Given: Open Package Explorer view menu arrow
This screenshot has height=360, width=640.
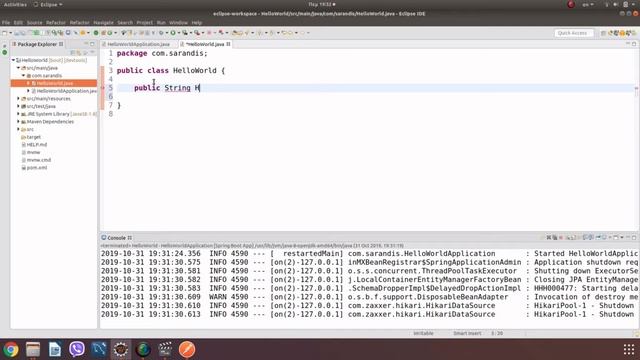Looking at the screenshot, I should 92,52.
